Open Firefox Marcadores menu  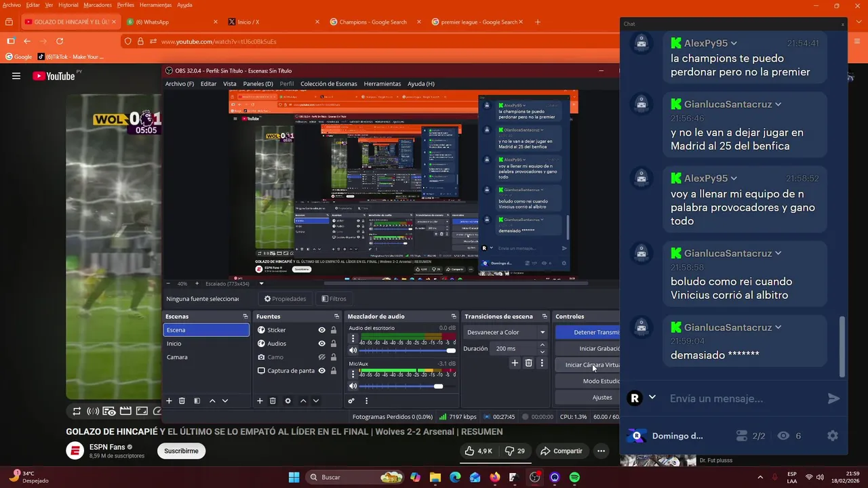click(x=98, y=5)
